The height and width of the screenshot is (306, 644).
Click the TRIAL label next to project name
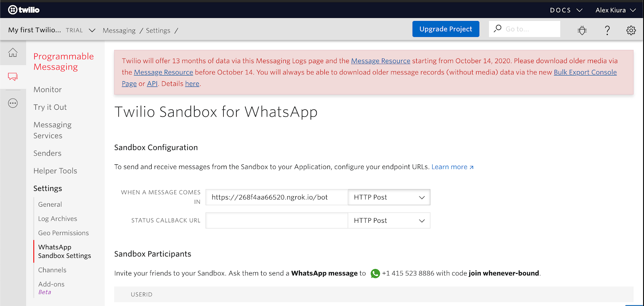(x=74, y=31)
